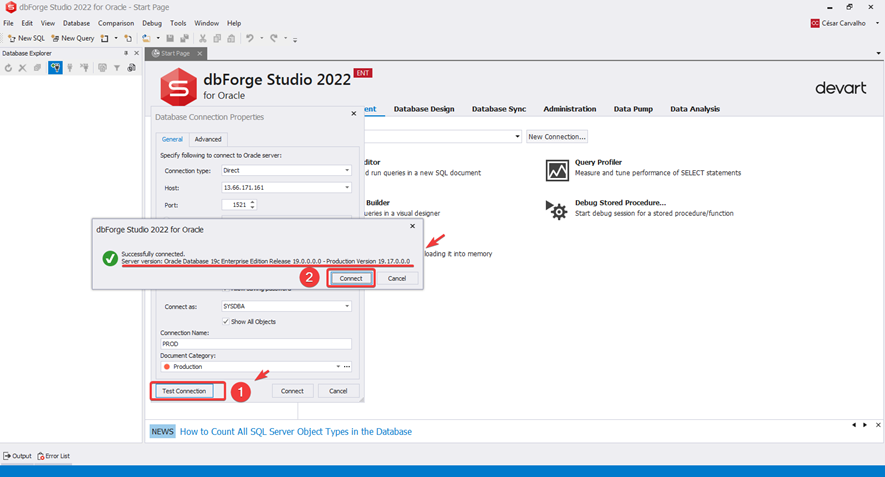885x477 pixels.
Task: Click Refresh icon in Database Explorer
Action: click(x=8, y=68)
